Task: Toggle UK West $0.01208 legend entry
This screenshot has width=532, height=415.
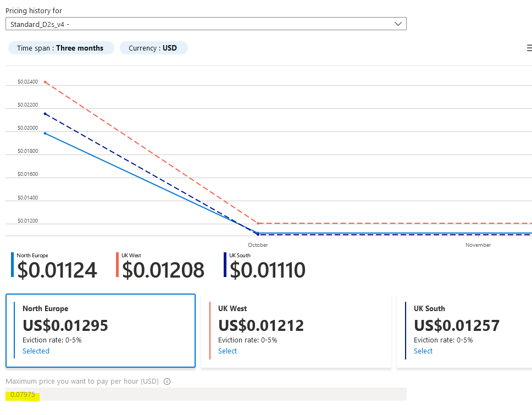Action: (161, 266)
